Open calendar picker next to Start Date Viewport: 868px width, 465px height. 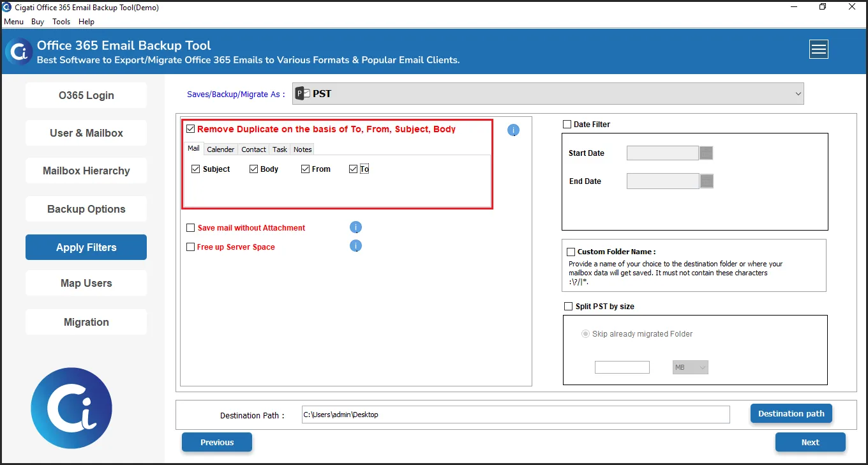706,153
